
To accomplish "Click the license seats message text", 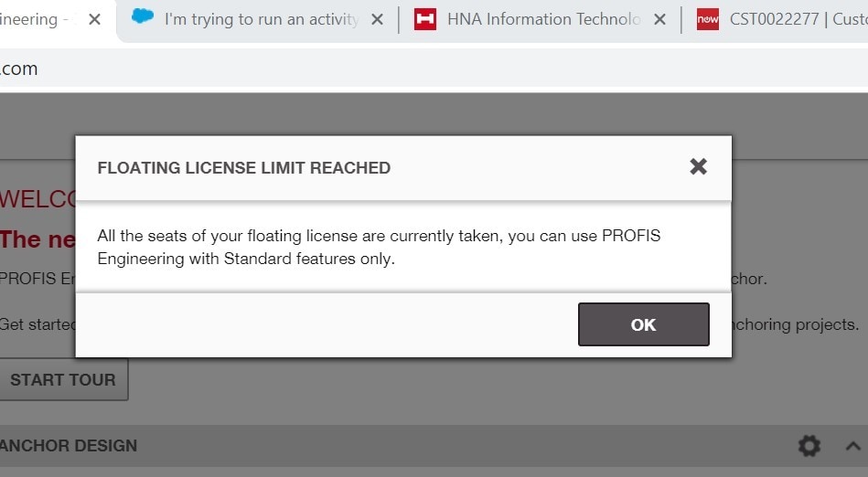I will point(379,248).
